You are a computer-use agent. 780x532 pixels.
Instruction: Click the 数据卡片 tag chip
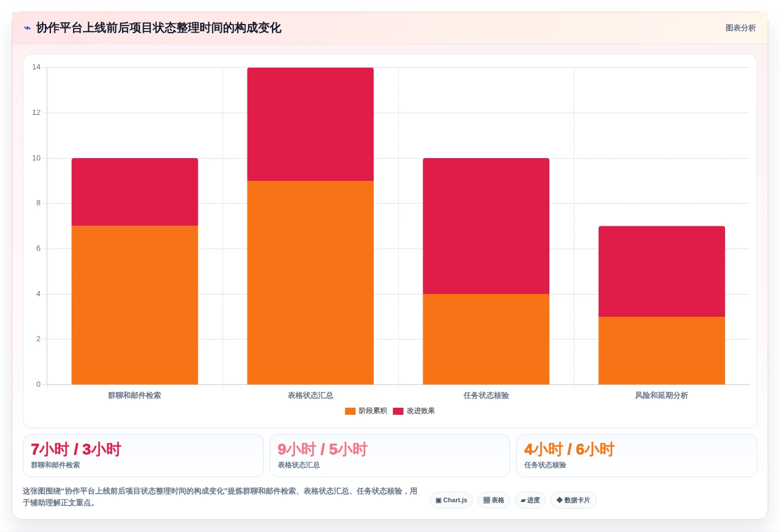click(573, 501)
